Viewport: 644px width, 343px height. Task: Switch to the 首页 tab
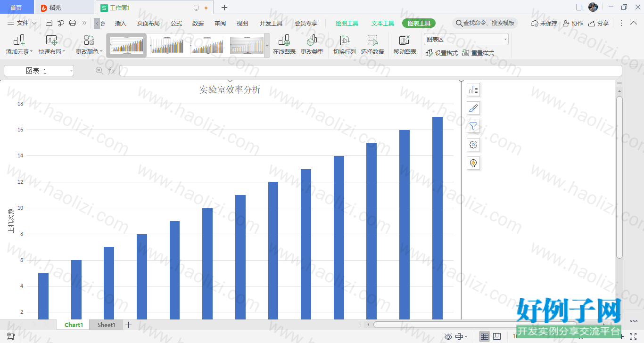[x=17, y=8]
